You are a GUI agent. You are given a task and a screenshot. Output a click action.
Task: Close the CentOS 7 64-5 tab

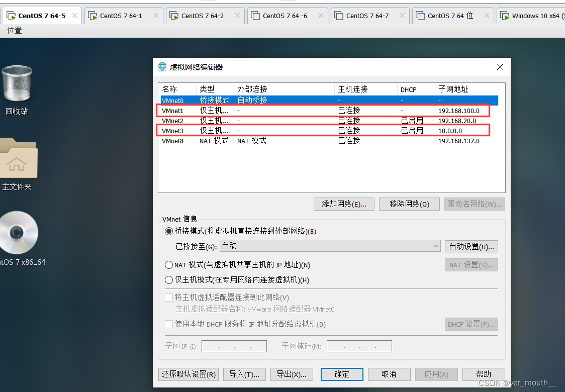point(74,16)
